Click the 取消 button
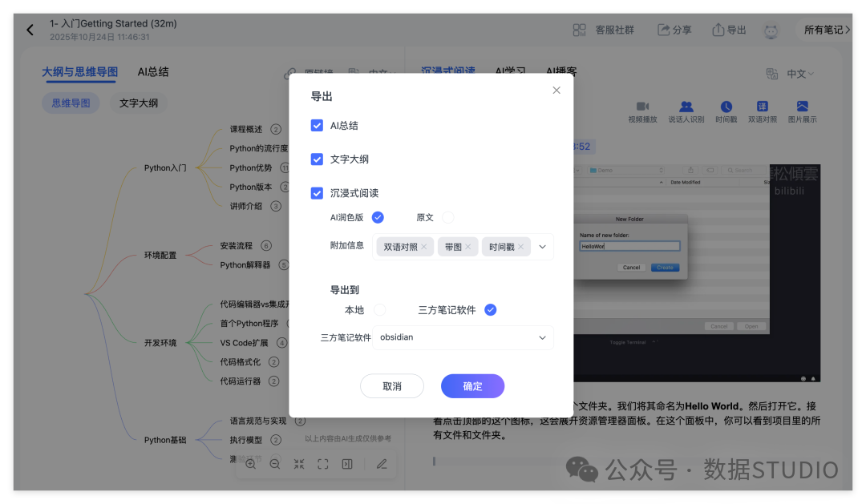866x504 pixels. (392, 386)
